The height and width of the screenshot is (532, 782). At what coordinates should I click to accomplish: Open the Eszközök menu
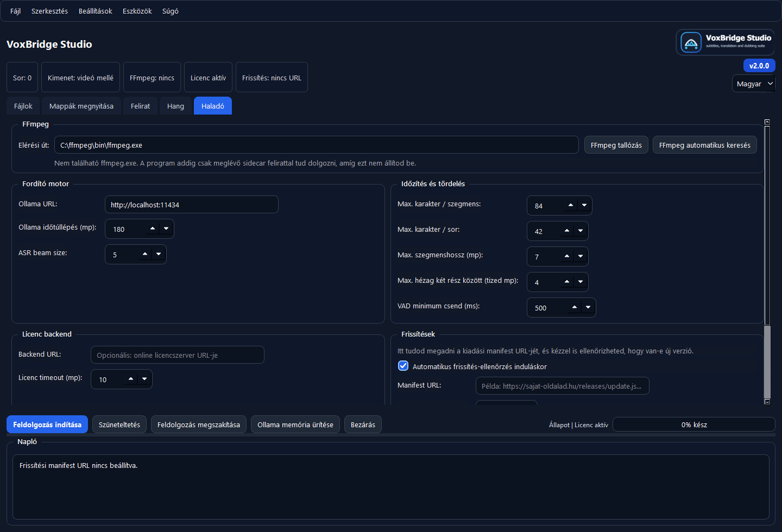point(137,11)
